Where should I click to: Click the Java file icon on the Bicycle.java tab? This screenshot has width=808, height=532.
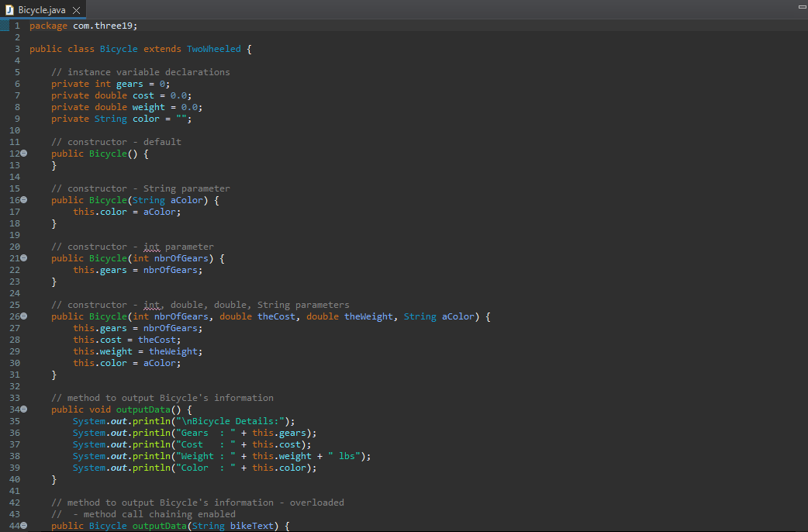9,11
